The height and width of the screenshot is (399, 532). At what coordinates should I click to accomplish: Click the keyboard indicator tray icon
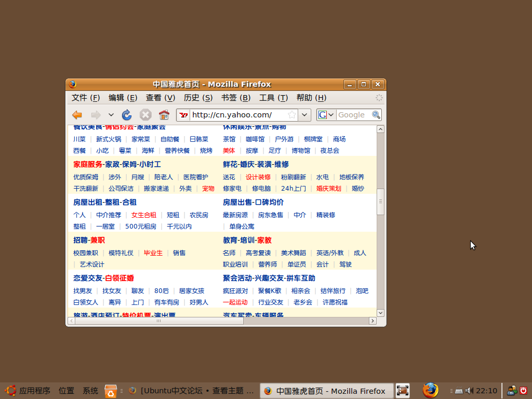click(x=459, y=391)
